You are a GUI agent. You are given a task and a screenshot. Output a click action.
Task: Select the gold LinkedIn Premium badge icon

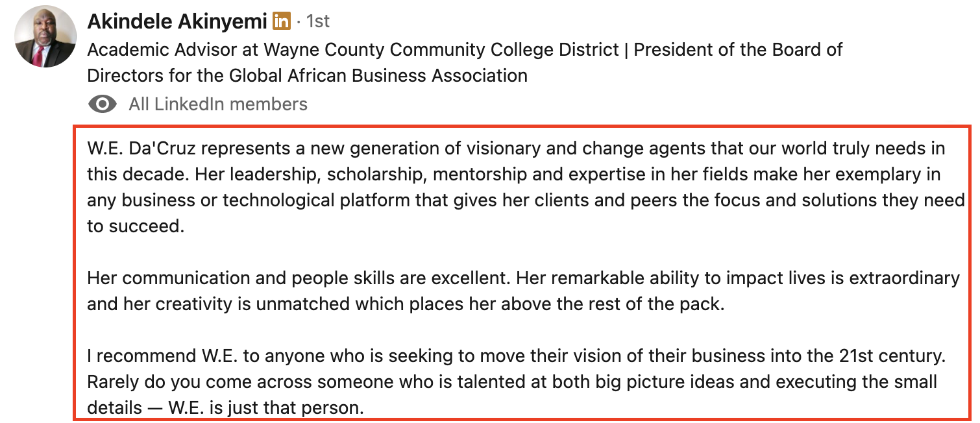[282, 21]
